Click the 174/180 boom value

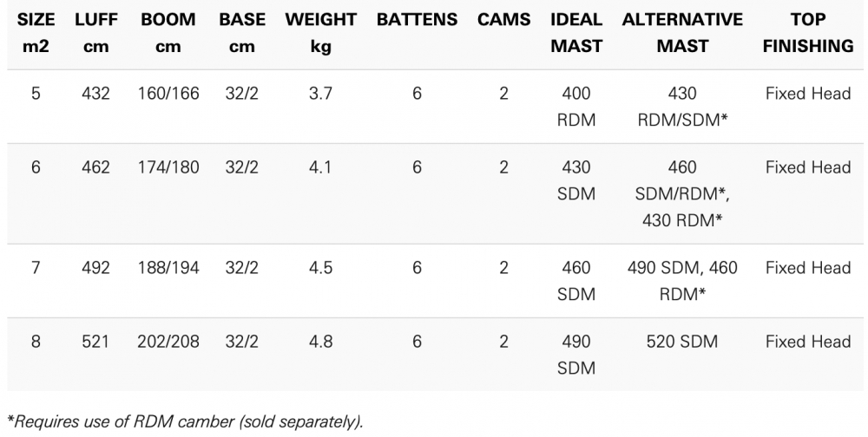tap(168, 167)
